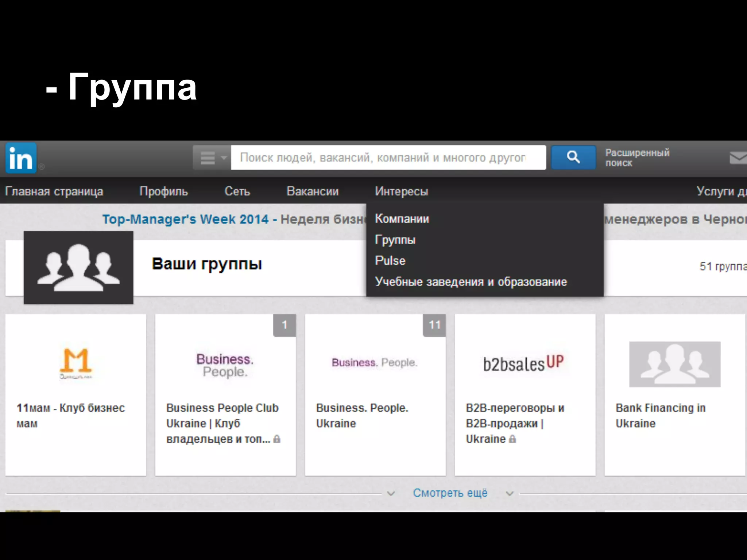Select Учебные заведения и образование

tap(471, 282)
